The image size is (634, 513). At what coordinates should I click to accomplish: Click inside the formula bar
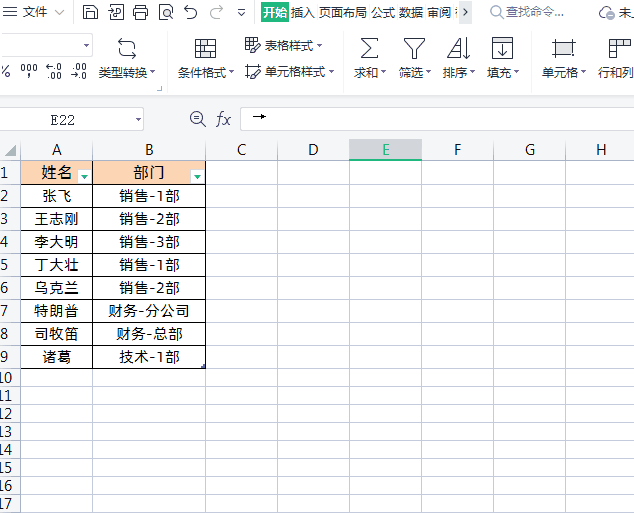(x=437, y=119)
